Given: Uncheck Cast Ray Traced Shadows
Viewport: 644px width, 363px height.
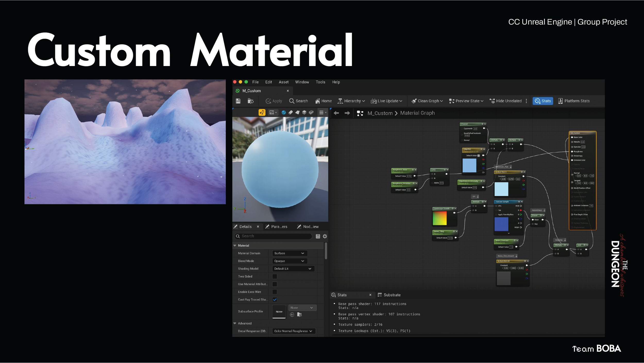Looking at the screenshot, I should pyautogui.click(x=275, y=300).
